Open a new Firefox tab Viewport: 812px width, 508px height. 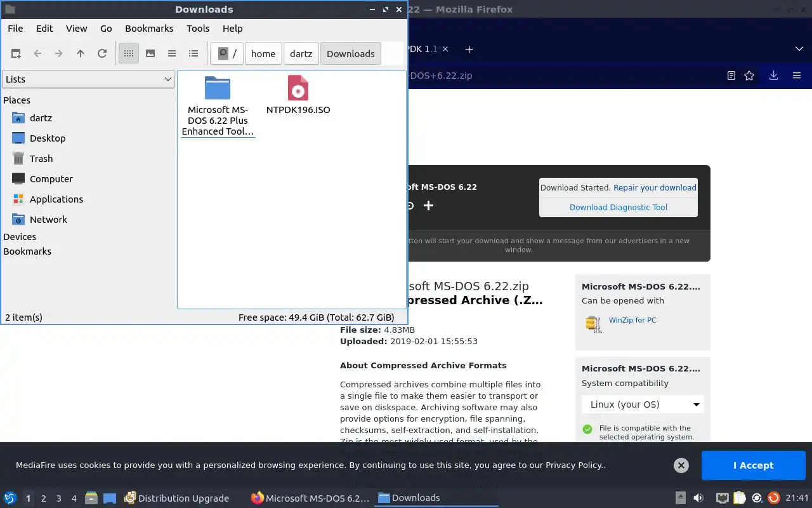(469, 49)
